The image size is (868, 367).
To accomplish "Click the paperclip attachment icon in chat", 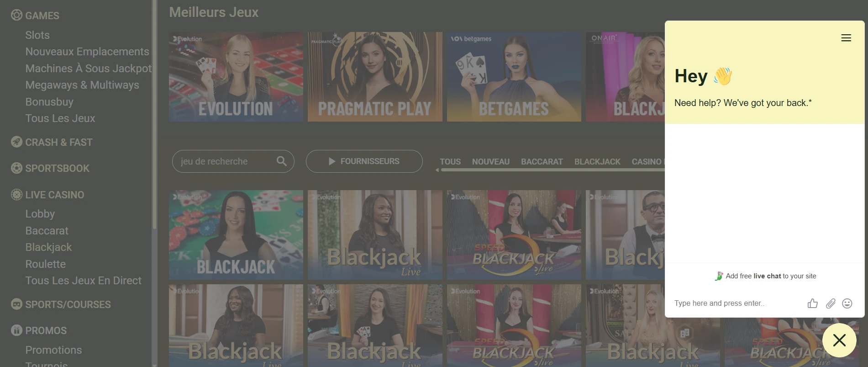I will (x=830, y=303).
